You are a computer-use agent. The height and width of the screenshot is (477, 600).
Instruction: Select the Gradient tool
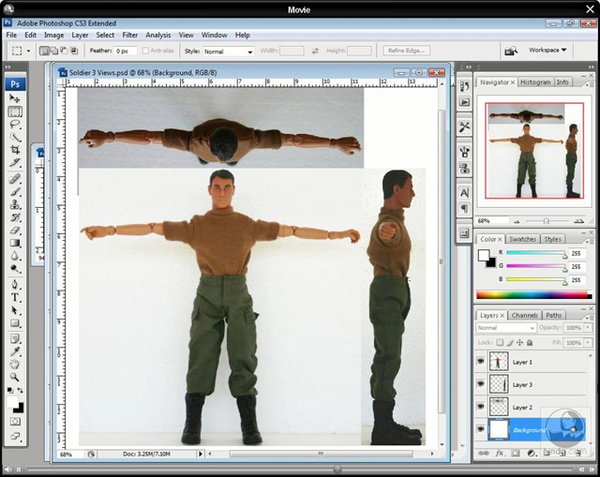click(x=15, y=243)
